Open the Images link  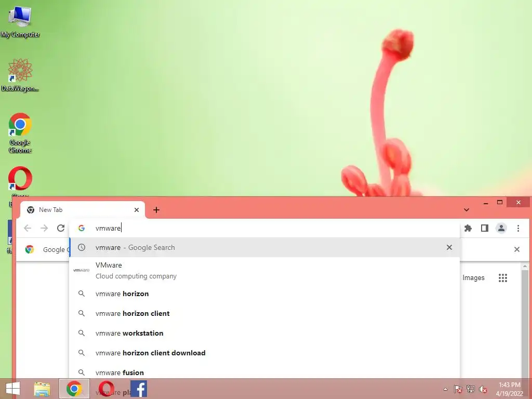(x=473, y=278)
